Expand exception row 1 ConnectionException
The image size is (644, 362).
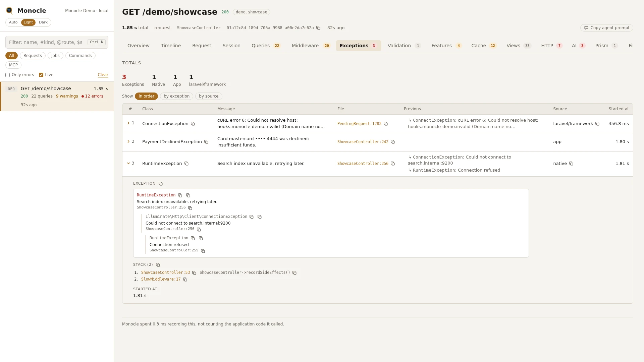tap(128, 123)
